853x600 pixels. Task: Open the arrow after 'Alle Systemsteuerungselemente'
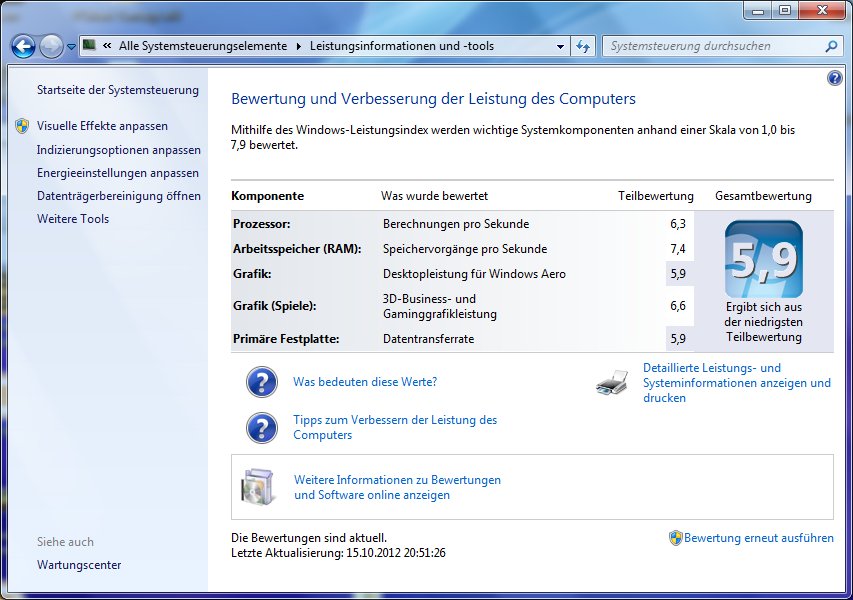tap(299, 46)
